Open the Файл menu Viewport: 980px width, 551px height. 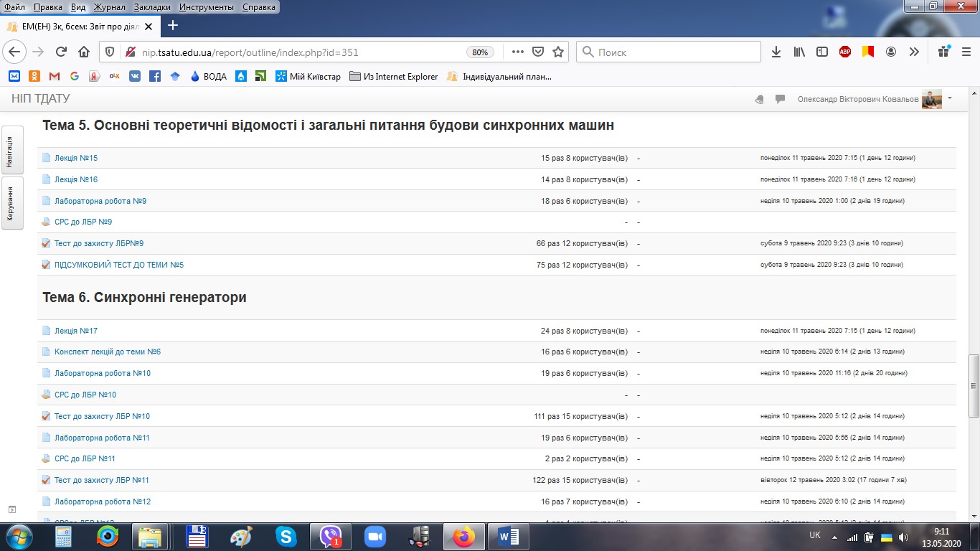14,7
